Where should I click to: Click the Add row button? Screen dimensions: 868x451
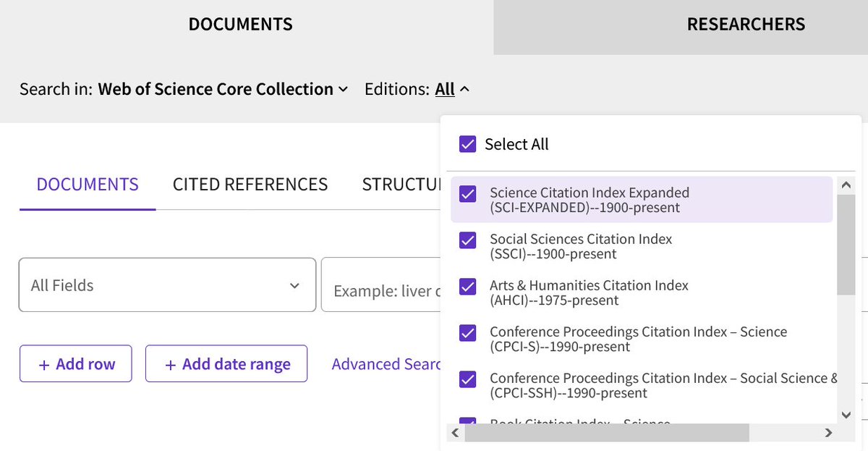pyautogui.click(x=76, y=364)
